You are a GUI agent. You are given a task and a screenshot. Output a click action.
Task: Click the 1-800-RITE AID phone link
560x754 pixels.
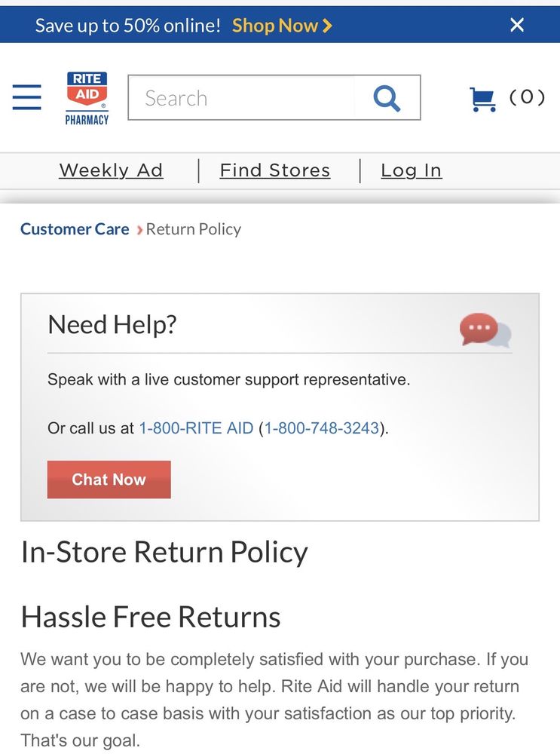[196, 428]
